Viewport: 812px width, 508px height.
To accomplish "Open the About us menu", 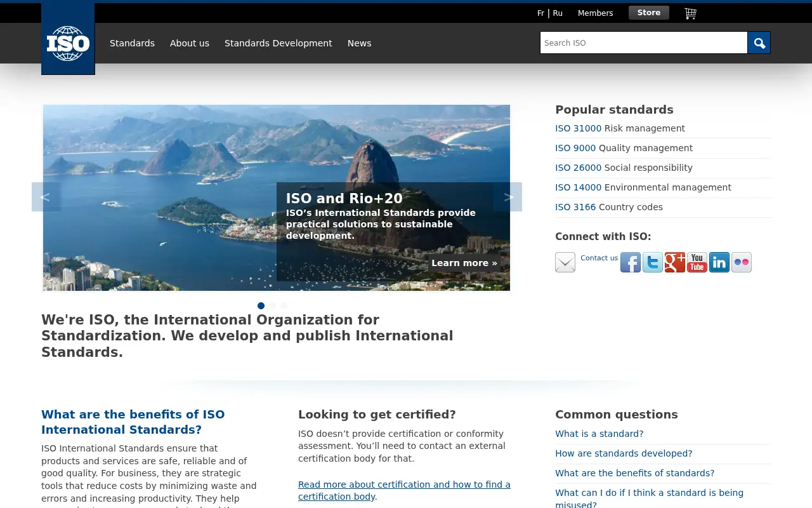I will point(190,43).
